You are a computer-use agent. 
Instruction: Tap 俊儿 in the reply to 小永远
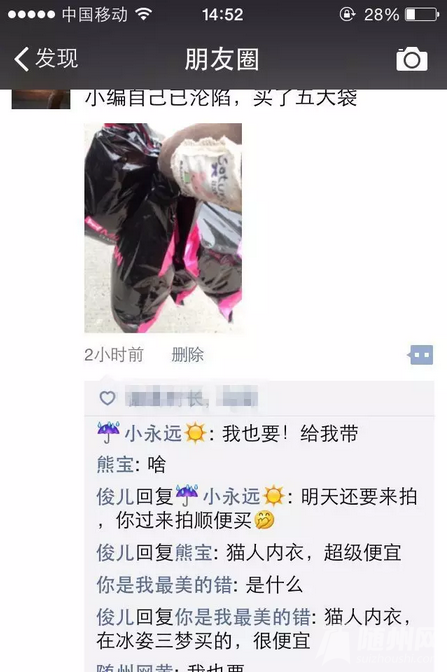tap(115, 497)
